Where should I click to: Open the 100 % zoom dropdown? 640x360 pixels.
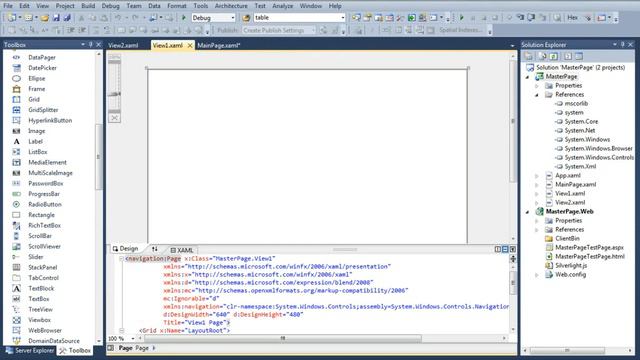133,338
